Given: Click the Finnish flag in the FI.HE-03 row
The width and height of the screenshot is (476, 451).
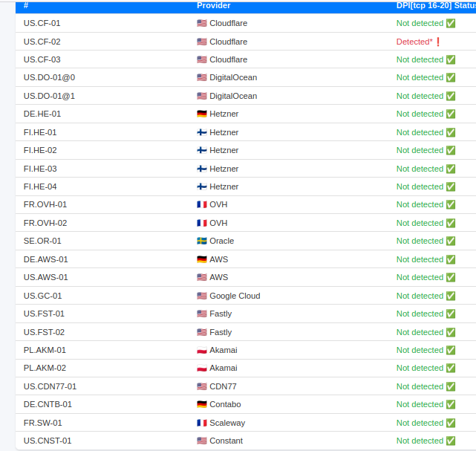Looking at the screenshot, I should coord(202,169).
